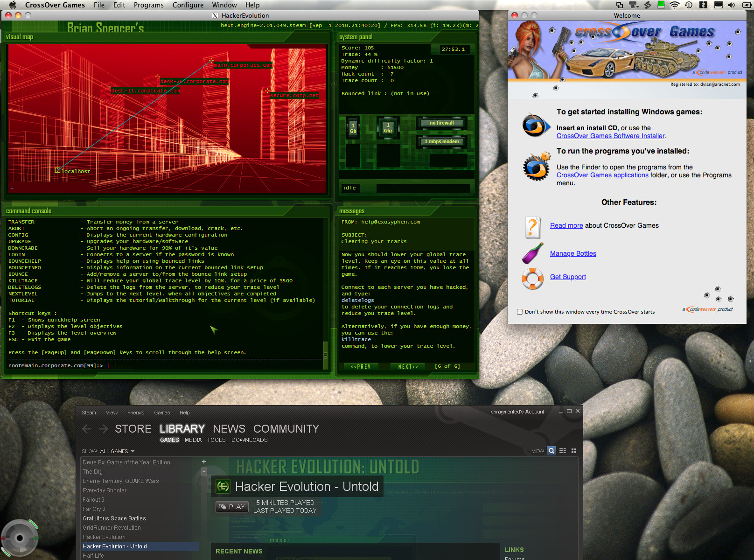Open the display menu bar icon
Screen dimensions: 754x560
(x=719, y=5)
